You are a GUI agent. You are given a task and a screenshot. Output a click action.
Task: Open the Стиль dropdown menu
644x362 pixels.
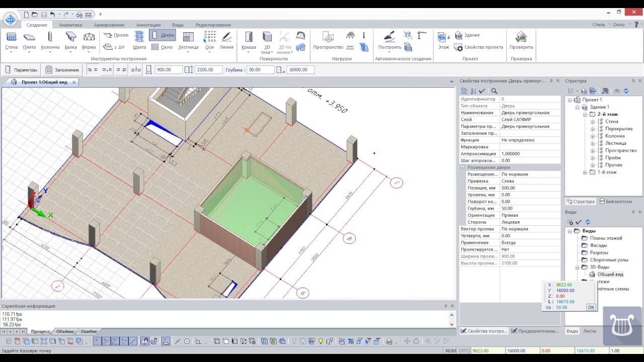[x=601, y=25]
